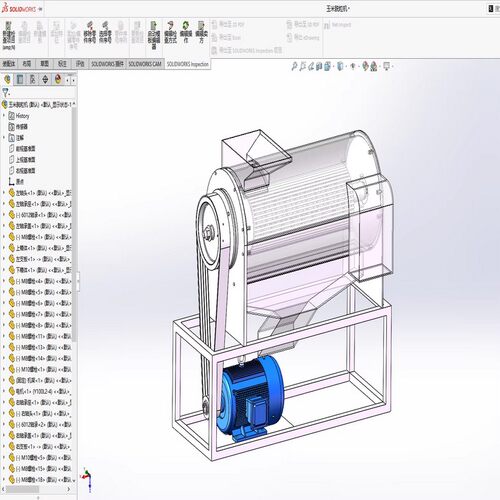The width and height of the screenshot is (500, 500).
Task: Switch to the 布局 ribbon tab
Action: tap(27, 63)
